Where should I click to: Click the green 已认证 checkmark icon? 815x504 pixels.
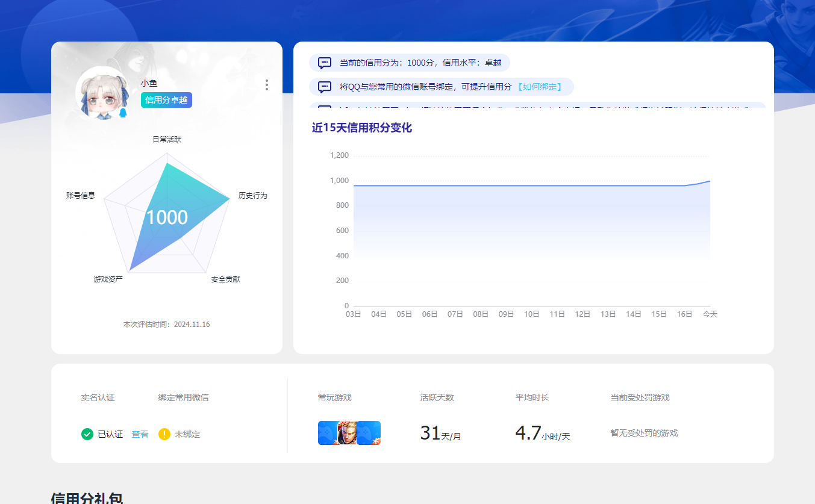pos(87,434)
